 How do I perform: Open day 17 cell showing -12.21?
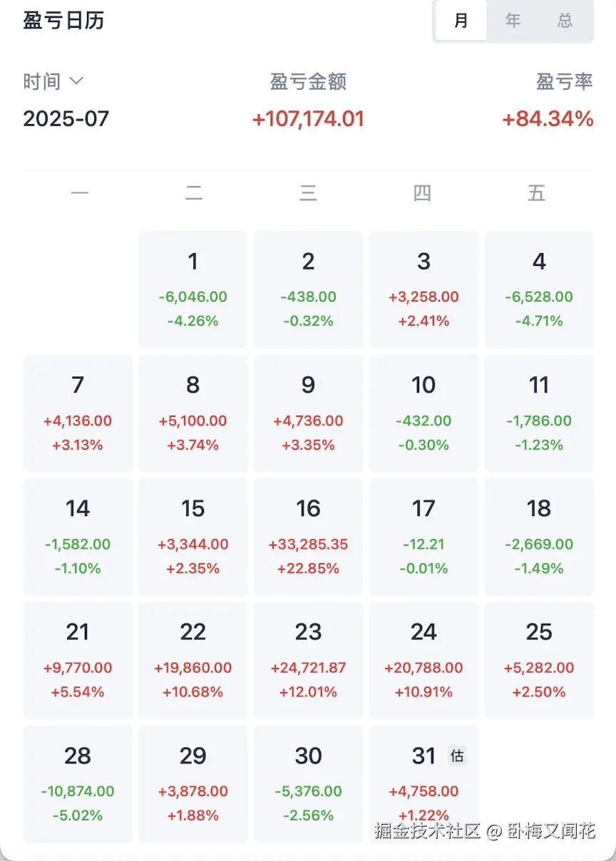tap(423, 537)
